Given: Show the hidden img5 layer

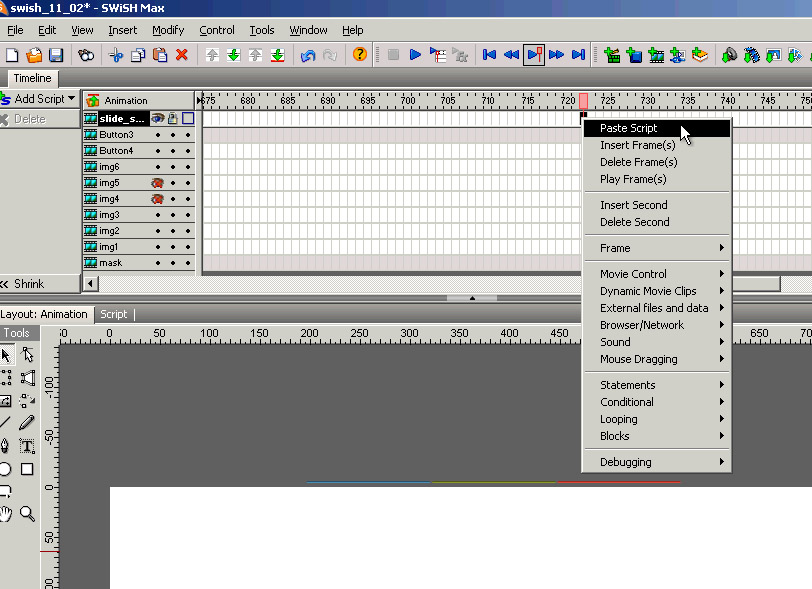Looking at the screenshot, I should tap(158, 183).
